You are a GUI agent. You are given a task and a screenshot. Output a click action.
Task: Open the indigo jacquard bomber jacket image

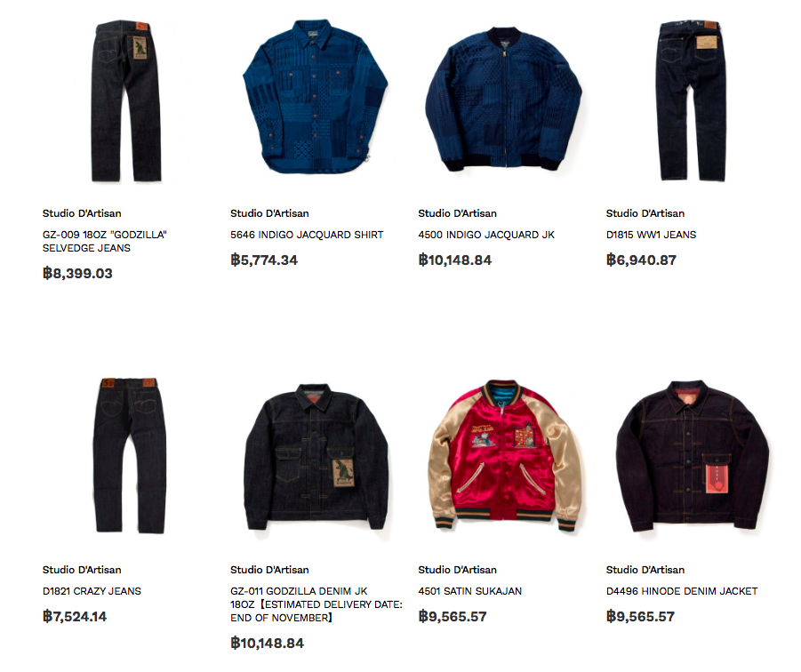pyautogui.click(x=503, y=98)
